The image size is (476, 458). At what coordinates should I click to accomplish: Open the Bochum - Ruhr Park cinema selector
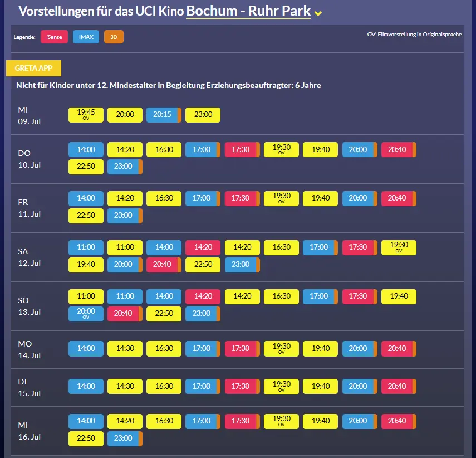[248, 11]
